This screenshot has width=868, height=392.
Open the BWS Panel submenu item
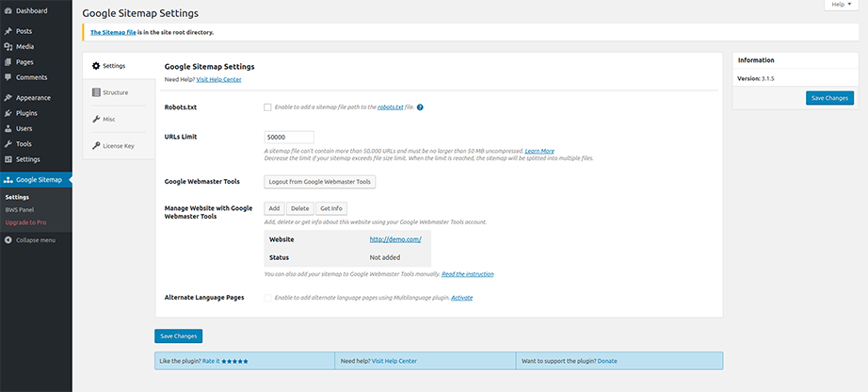pyautogui.click(x=20, y=210)
